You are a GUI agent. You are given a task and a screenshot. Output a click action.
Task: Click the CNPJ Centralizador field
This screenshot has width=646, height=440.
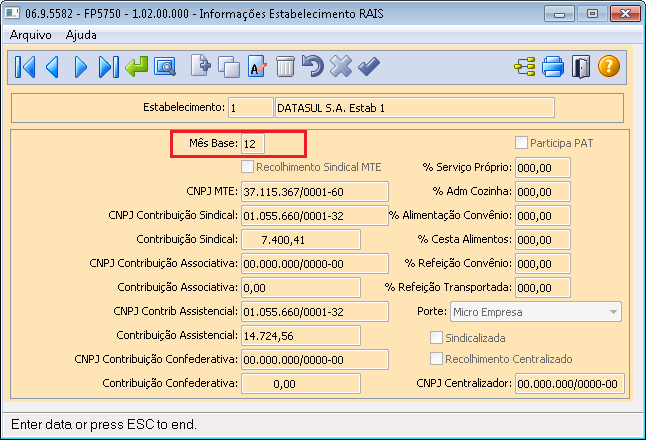tap(570, 384)
